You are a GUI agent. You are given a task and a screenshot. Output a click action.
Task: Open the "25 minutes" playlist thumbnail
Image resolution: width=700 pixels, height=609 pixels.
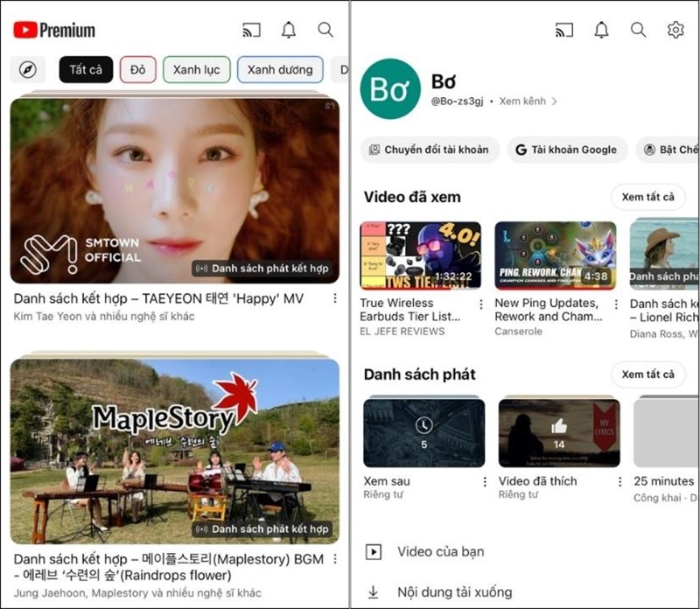coord(667,432)
